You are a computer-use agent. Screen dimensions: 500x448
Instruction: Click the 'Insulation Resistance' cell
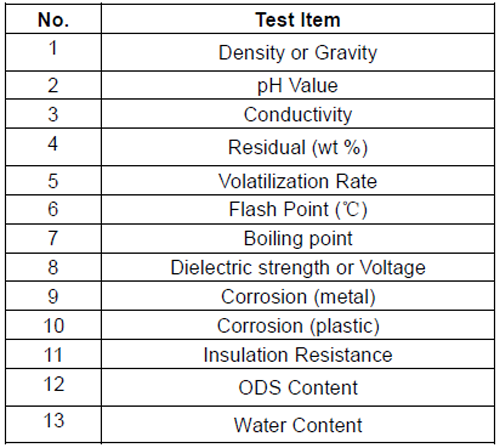point(298,354)
